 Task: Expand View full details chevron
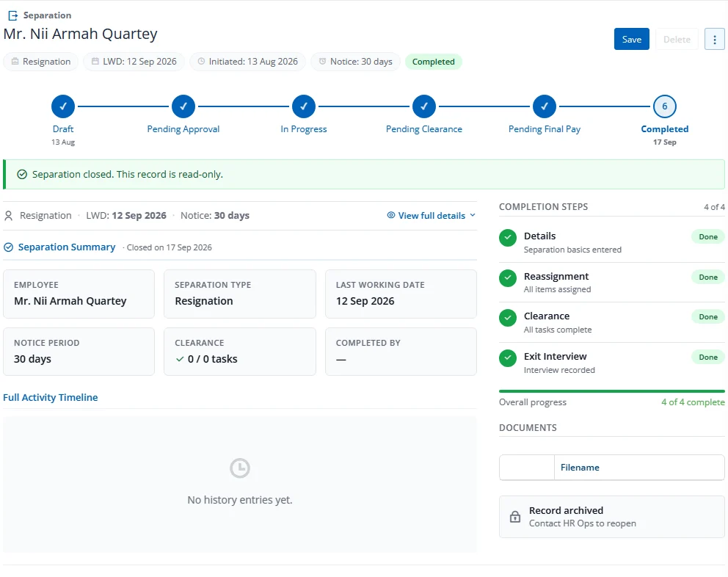click(x=473, y=215)
